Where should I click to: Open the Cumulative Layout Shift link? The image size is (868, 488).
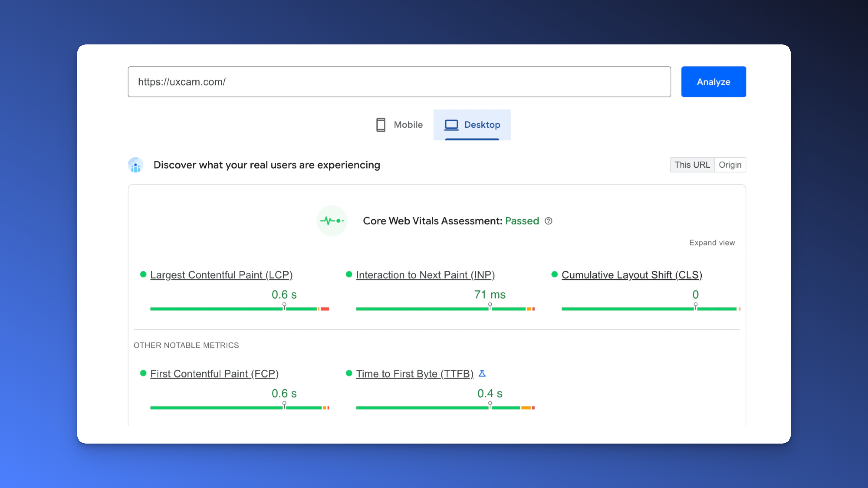(x=631, y=275)
